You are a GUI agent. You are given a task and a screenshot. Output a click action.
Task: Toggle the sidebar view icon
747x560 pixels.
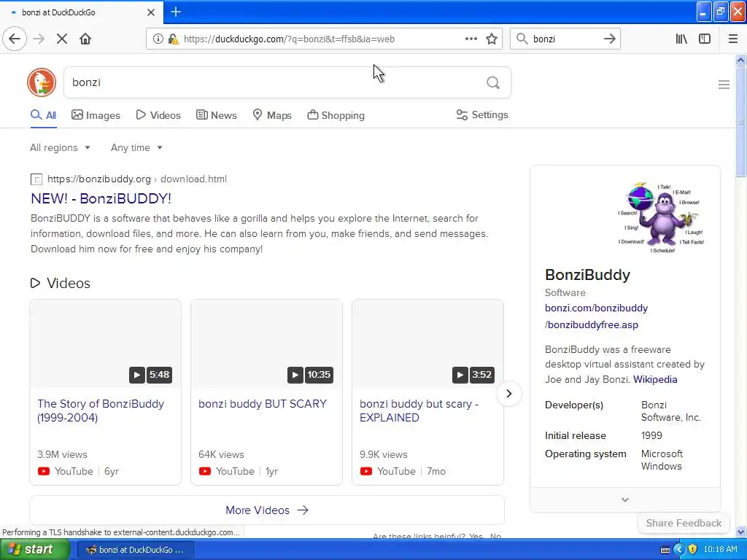705,39
